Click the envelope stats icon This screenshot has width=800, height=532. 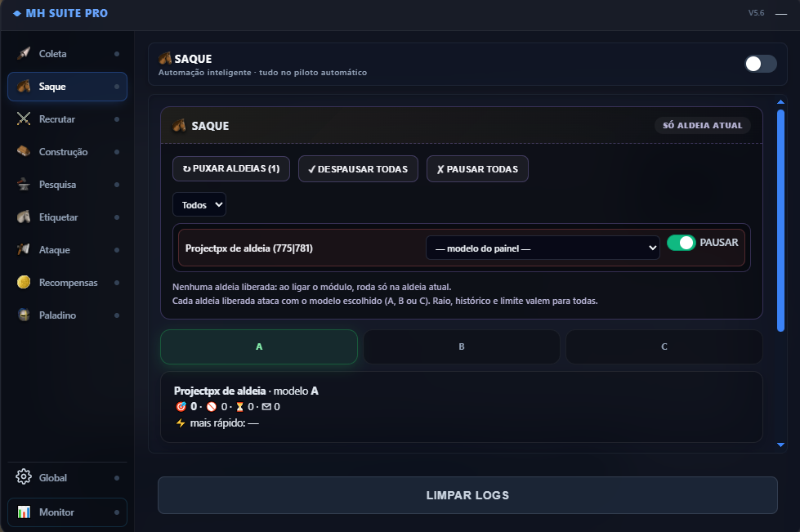266,406
